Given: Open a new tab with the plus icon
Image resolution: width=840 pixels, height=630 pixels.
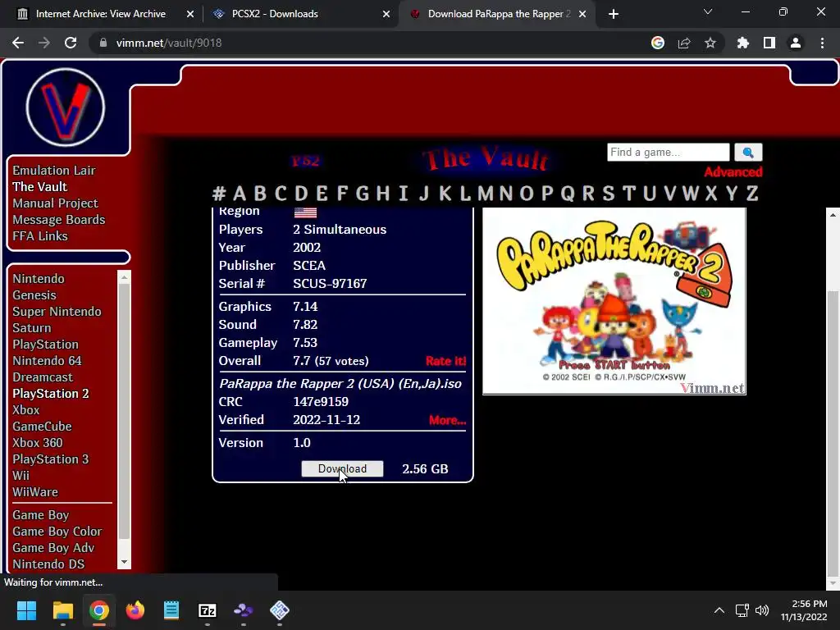Looking at the screenshot, I should pos(614,14).
